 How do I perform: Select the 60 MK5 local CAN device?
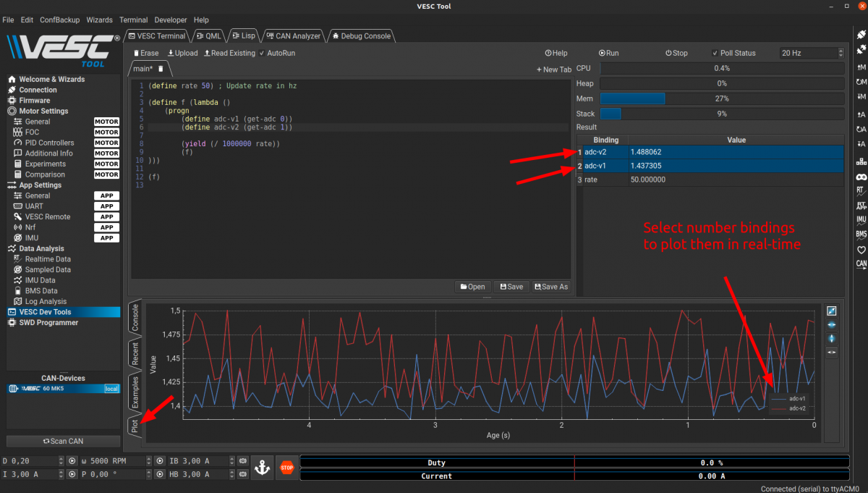63,389
